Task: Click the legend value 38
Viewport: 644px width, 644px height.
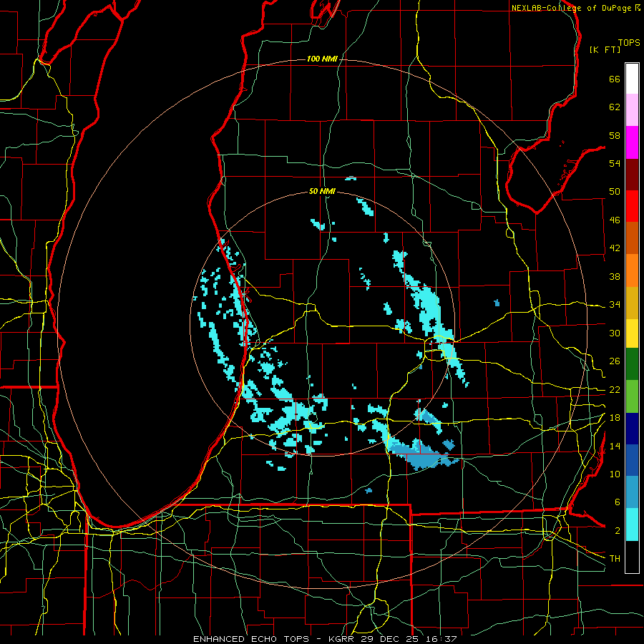Action: [x=615, y=276]
